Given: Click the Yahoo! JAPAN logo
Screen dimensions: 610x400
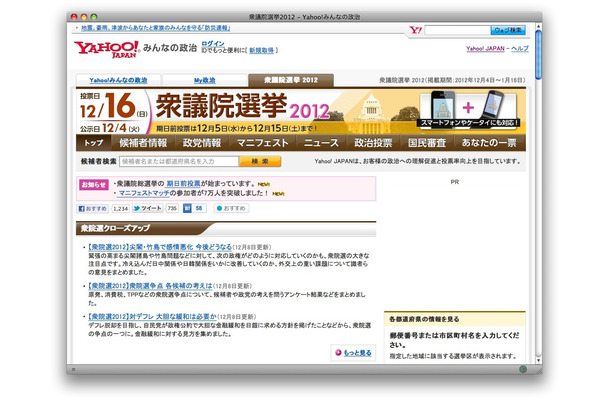Looking at the screenshot, I should point(107,49).
